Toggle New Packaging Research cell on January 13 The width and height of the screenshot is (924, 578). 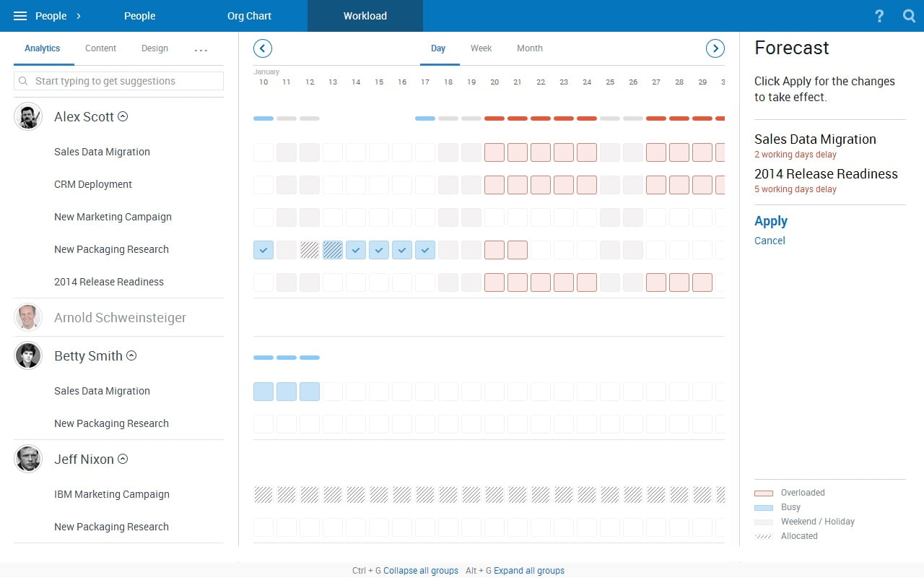pyautogui.click(x=333, y=250)
